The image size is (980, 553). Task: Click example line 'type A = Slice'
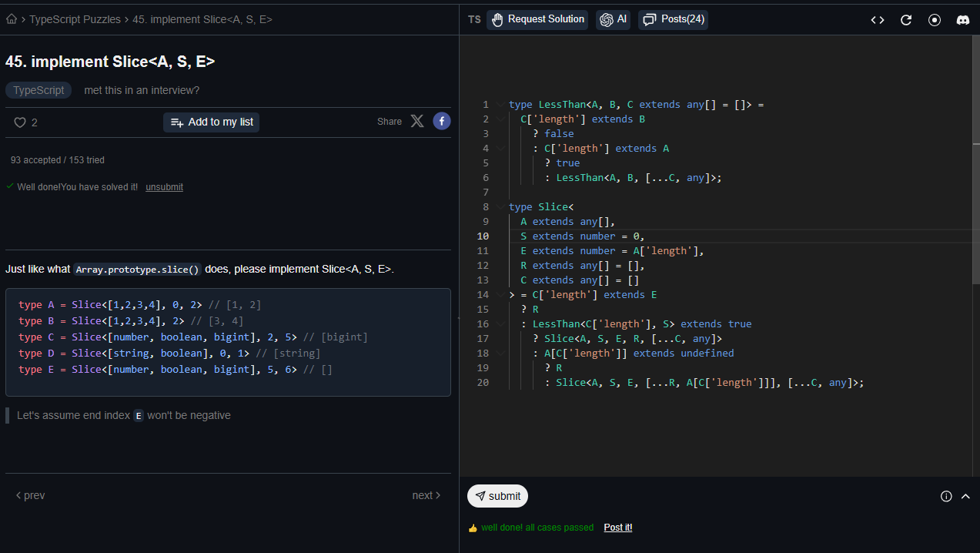(x=140, y=305)
